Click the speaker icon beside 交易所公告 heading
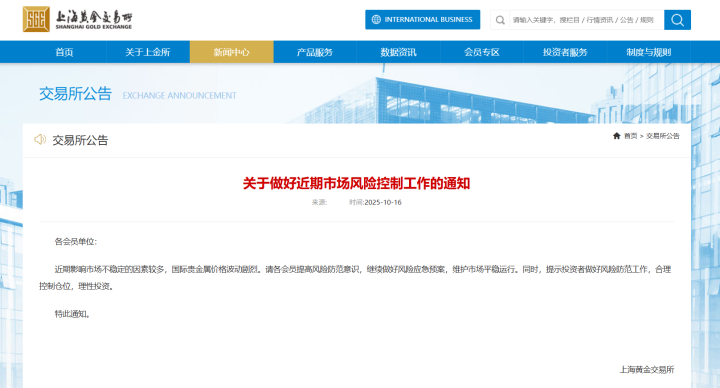720x388 pixels. point(40,139)
